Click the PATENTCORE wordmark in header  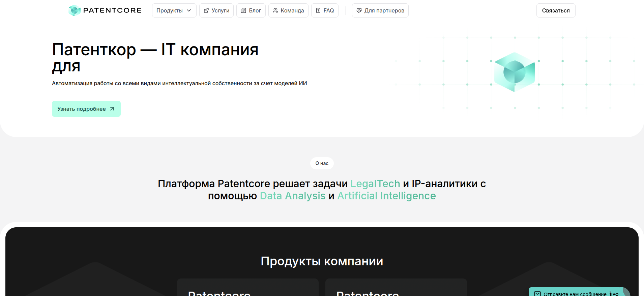[x=112, y=10]
